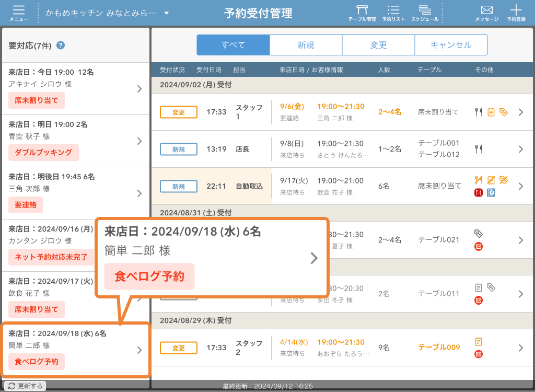Viewport: 535px width, 392px height.
Task: Click the red H icon in 飲食 花子 row
Action: [x=479, y=192]
